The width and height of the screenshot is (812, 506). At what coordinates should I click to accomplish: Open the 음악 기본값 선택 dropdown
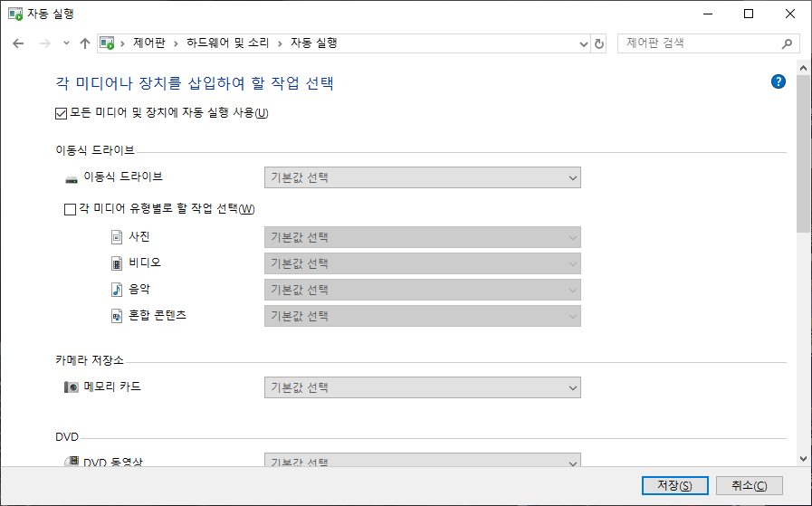pos(423,290)
